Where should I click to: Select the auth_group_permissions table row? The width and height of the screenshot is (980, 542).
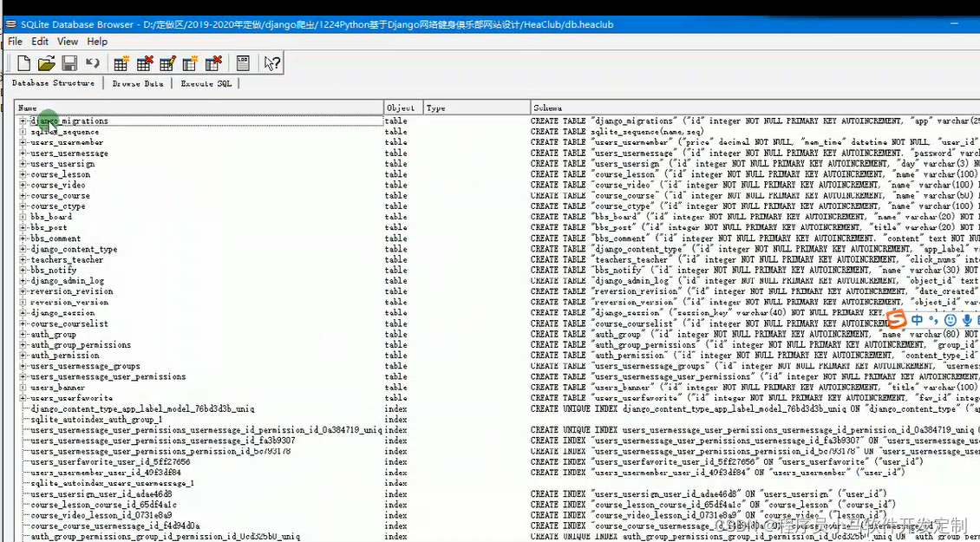[x=498, y=344]
